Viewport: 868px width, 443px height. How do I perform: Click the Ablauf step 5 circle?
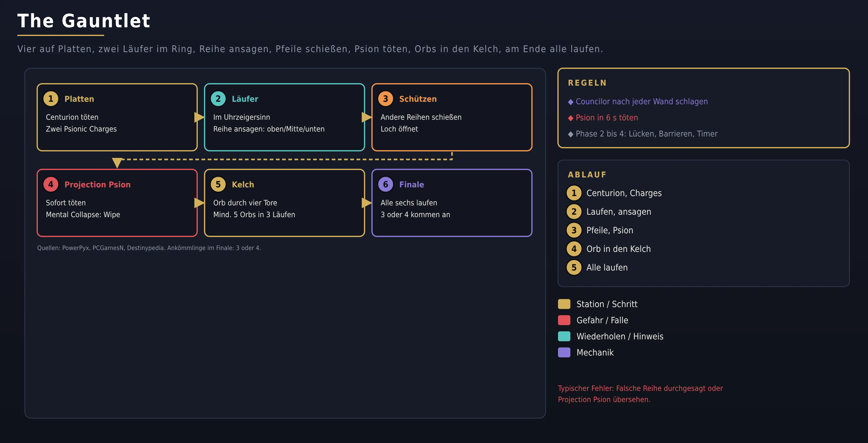pyautogui.click(x=574, y=268)
